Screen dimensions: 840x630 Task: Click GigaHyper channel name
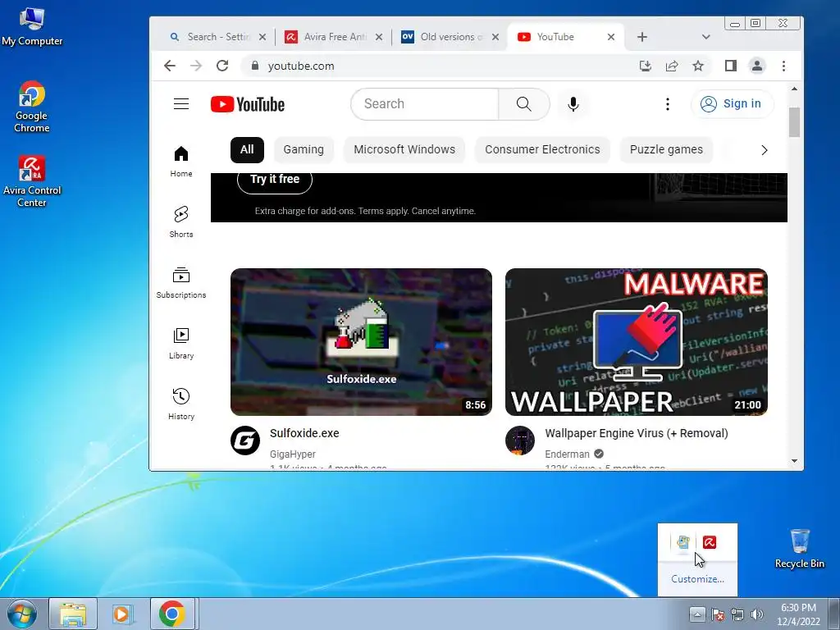pyautogui.click(x=293, y=454)
